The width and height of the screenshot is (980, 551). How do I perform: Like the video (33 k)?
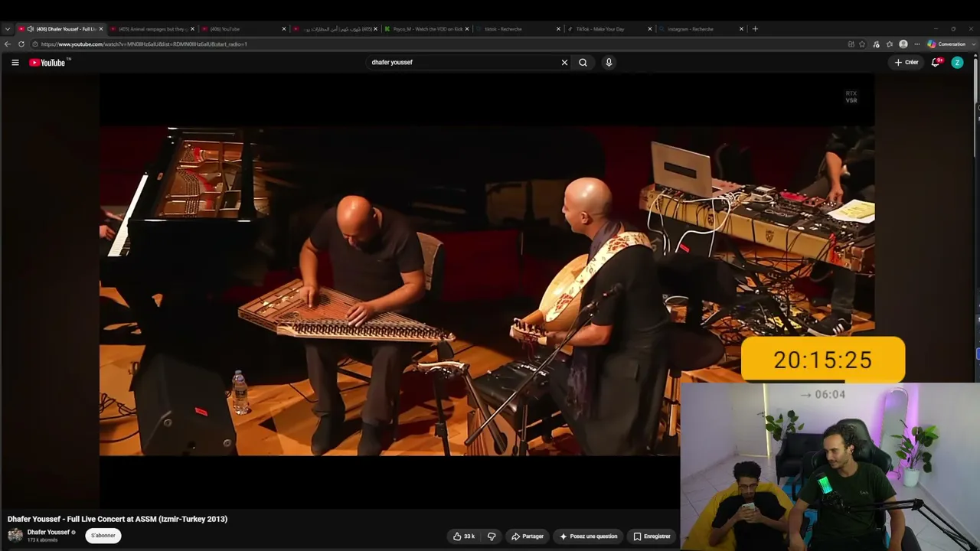coord(464,536)
